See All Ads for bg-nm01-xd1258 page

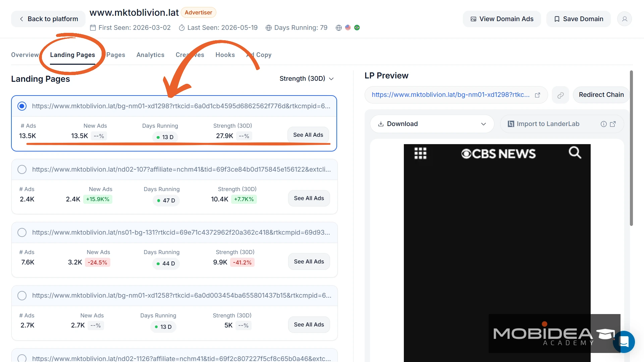point(309,325)
